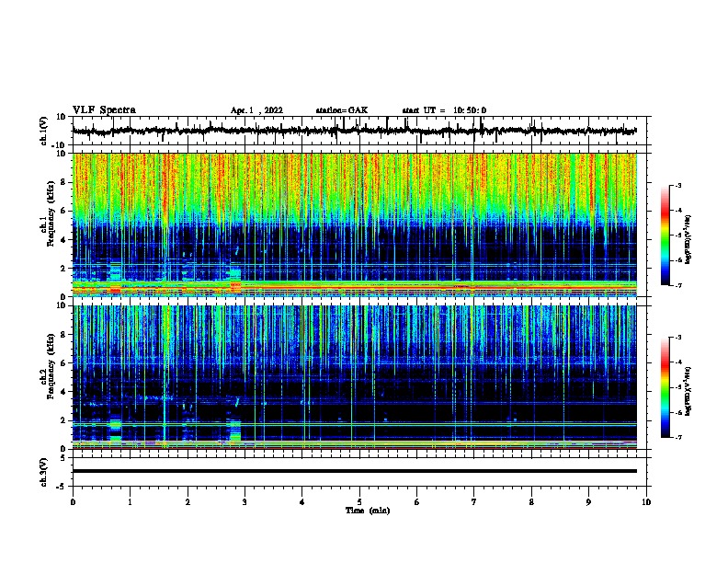Click the ch.1 spectrogram color scale bar
The width and height of the screenshot is (728, 563).
(665, 236)
